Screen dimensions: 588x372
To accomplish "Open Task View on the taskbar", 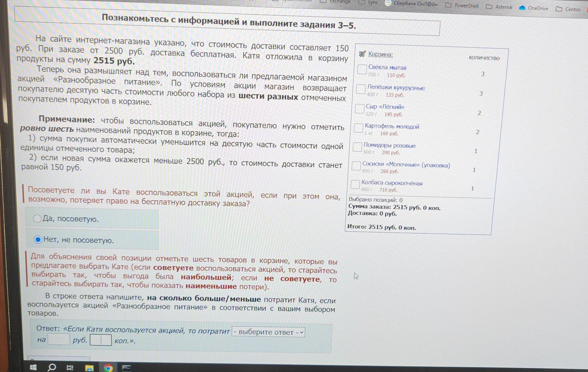I will pyautogui.click(x=70, y=368).
